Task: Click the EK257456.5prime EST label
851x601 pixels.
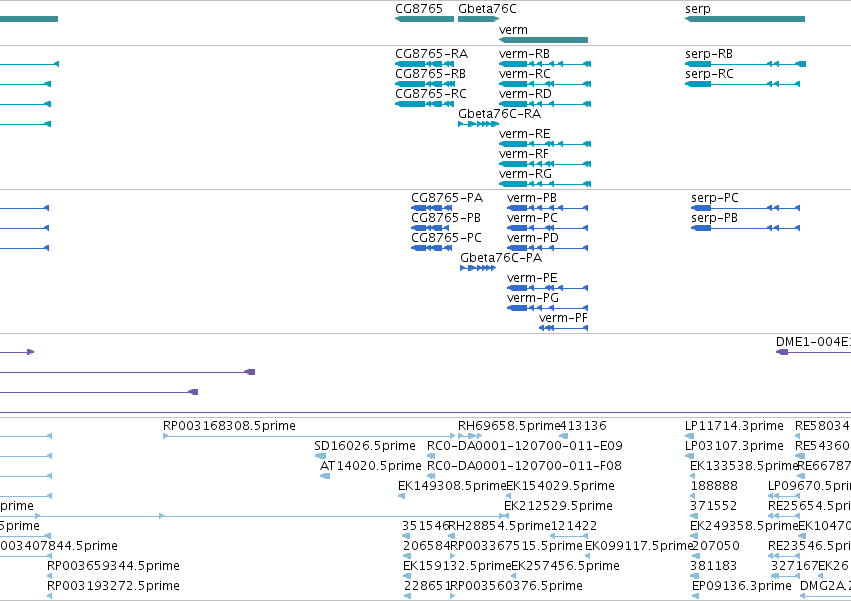Action: tap(566, 566)
